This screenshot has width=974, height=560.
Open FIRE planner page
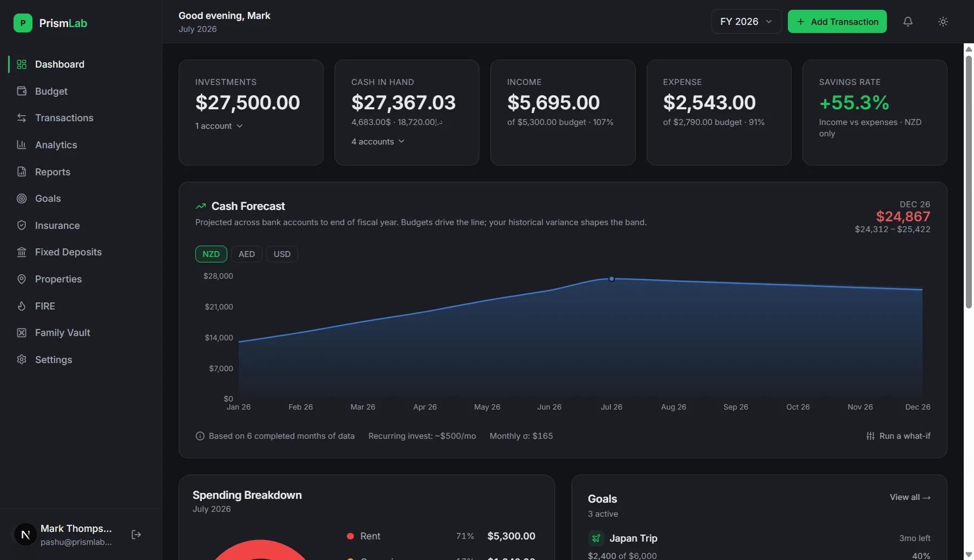81,306
